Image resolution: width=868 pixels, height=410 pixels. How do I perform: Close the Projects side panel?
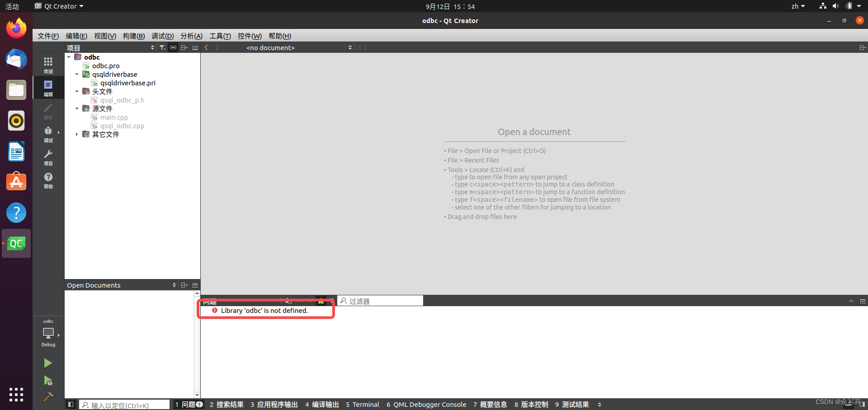(195, 47)
